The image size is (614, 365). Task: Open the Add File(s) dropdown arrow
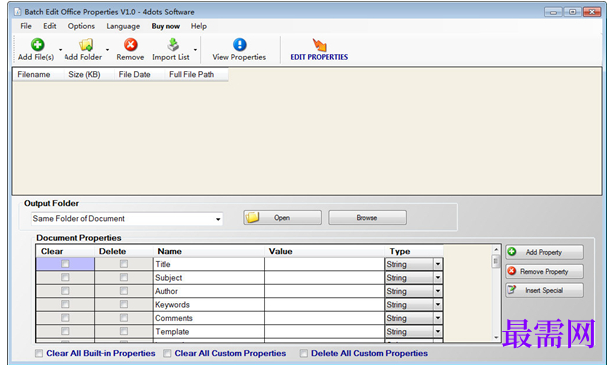pyautogui.click(x=60, y=50)
